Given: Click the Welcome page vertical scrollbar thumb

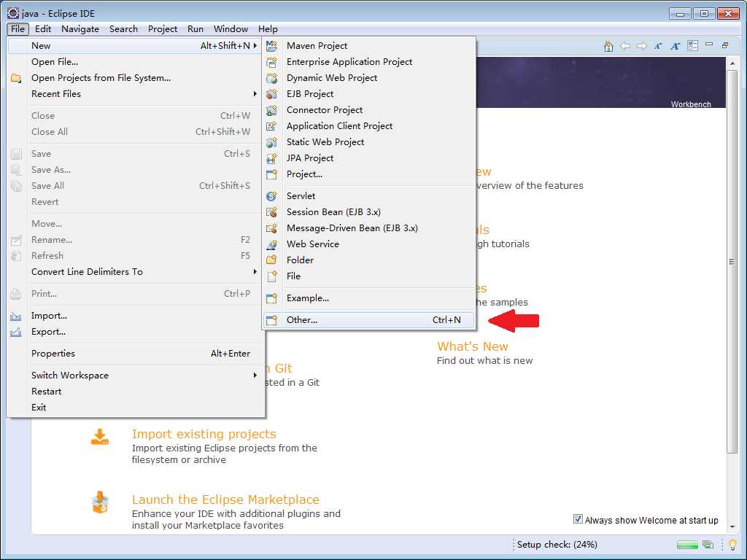Looking at the screenshot, I should (732, 262).
